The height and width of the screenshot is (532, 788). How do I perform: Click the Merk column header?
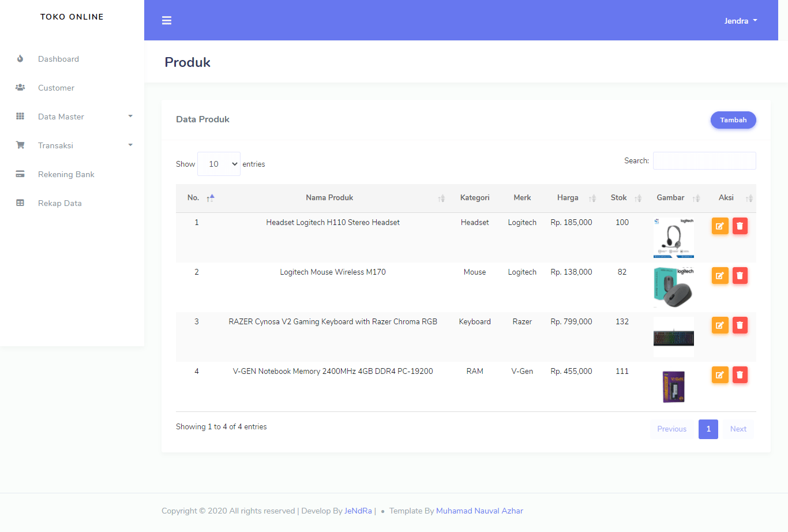click(522, 197)
